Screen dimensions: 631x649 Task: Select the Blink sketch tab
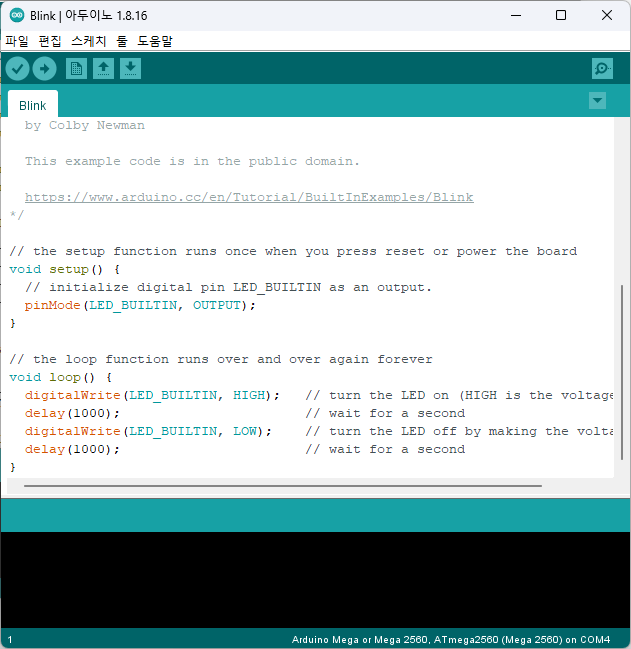[x=33, y=106]
